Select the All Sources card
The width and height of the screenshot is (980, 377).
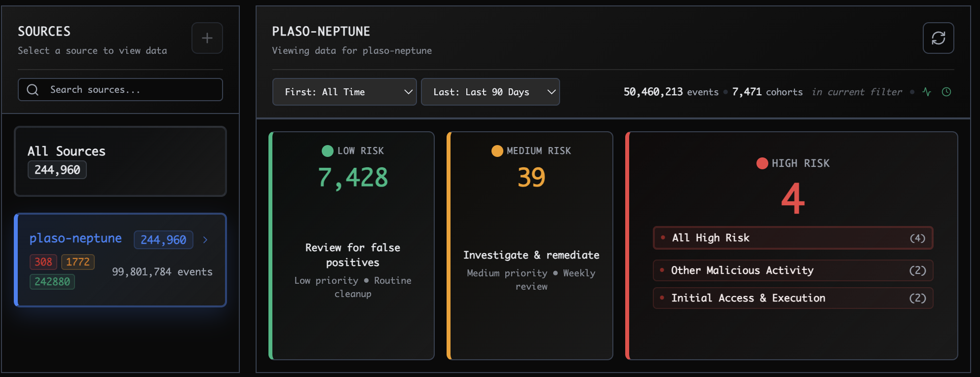coord(120,161)
